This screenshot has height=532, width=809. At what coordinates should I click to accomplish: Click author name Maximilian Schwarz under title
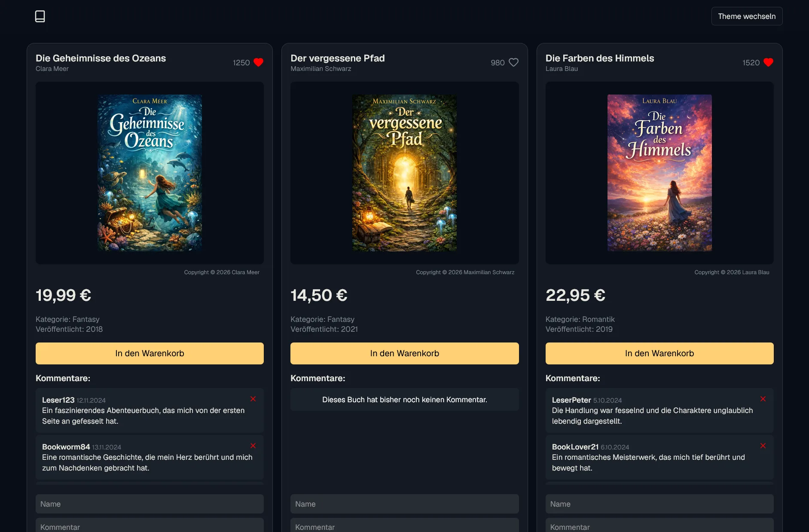click(321, 69)
